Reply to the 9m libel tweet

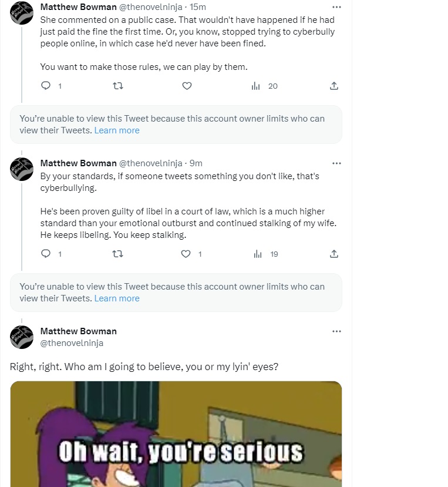(x=46, y=254)
